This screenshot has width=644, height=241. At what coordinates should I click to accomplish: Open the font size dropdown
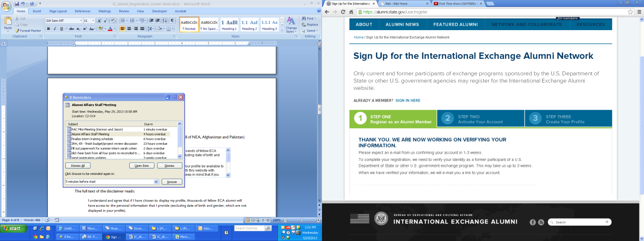93,21
